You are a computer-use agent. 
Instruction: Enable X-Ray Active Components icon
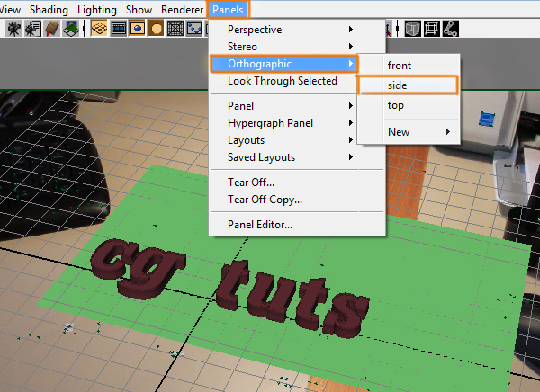(x=432, y=29)
